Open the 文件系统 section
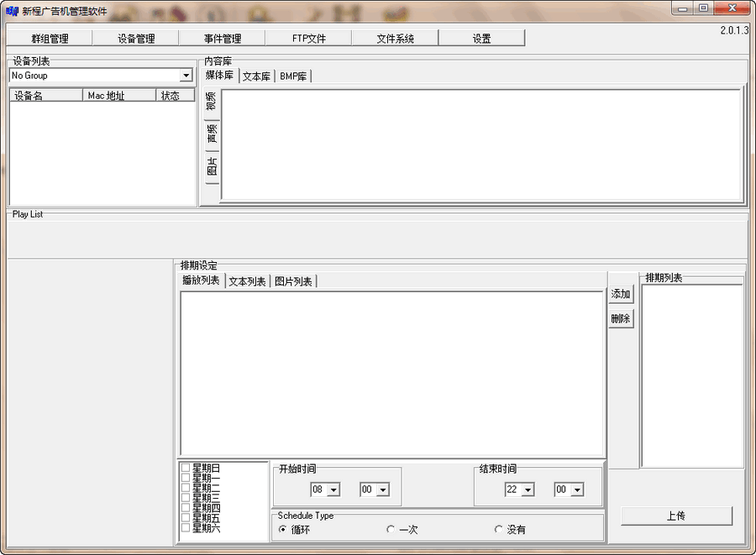This screenshot has height=555, width=756. tap(396, 38)
